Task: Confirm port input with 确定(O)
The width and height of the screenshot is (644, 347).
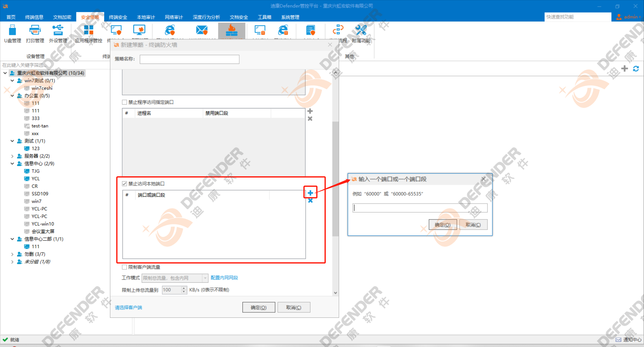Action: coord(443,225)
